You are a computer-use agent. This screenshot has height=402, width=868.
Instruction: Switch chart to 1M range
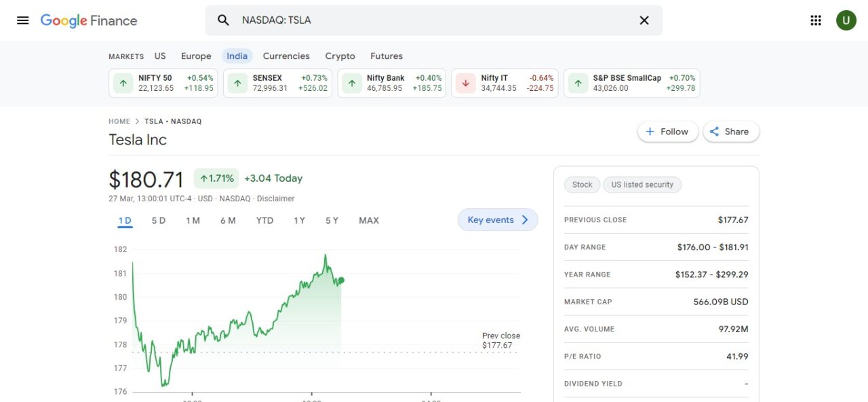pyautogui.click(x=193, y=220)
